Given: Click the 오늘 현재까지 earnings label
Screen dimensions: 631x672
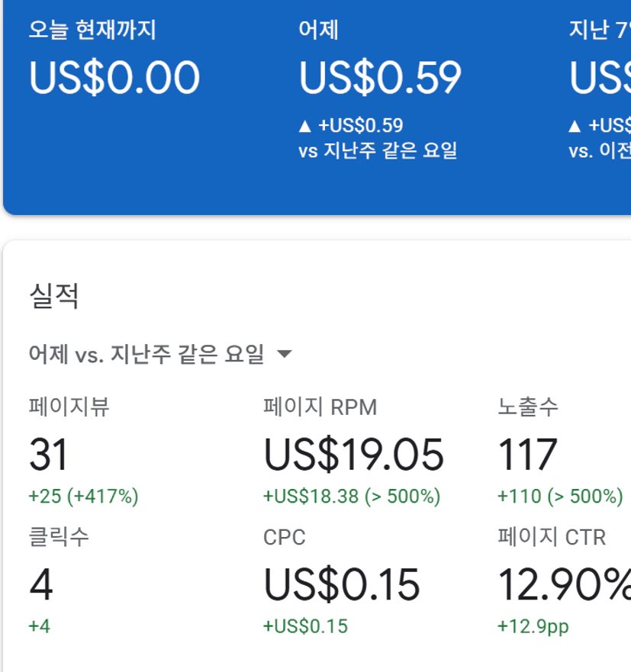Looking at the screenshot, I should point(92,31).
